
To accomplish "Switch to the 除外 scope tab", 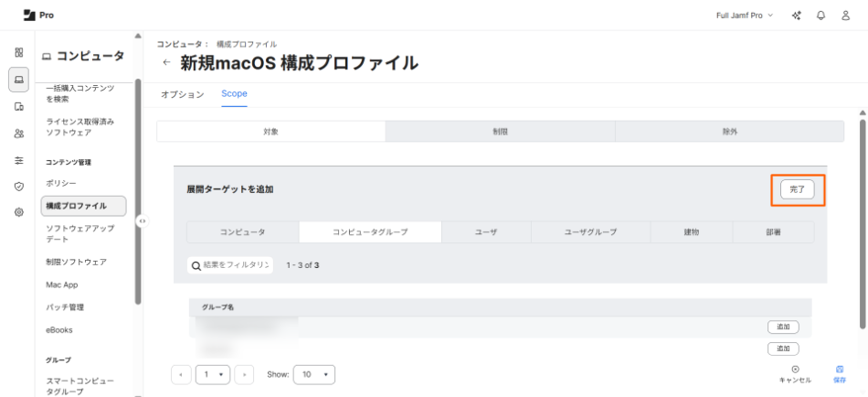I will pos(729,132).
